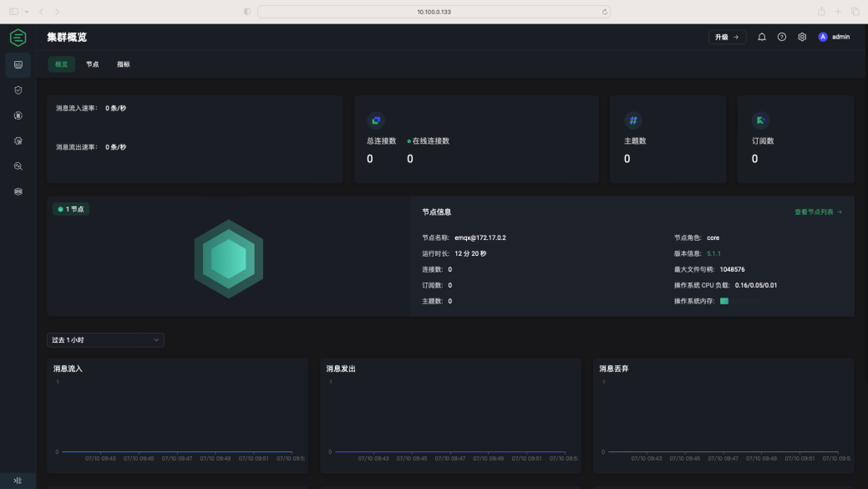The height and width of the screenshot is (489, 868).
Task: Open the admin user menu
Action: point(834,38)
